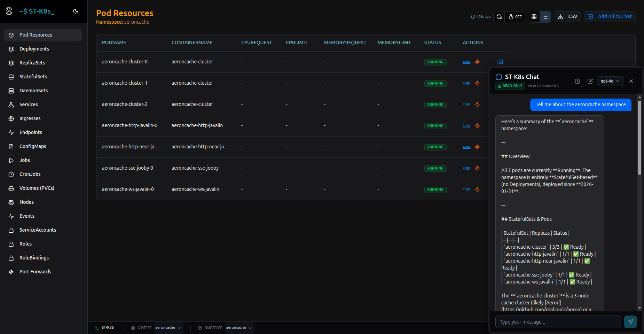This screenshot has height=334, width=644.
Task: Open CronJobs in the sidebar
Action: pyautogui.click(x=43, y=174)
